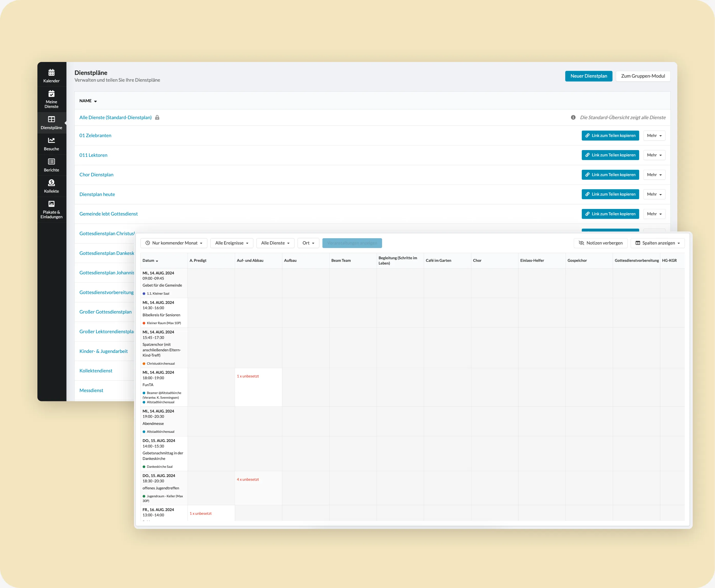Open Mehr menu for 011 Lektoren
Image resolution: width=715 pixels, height=588 pixels.
pyautogui.click(x=654, y=155)
